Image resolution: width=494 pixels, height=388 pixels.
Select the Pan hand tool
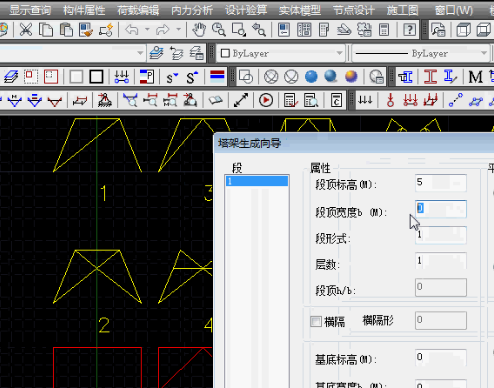[199, 30]
